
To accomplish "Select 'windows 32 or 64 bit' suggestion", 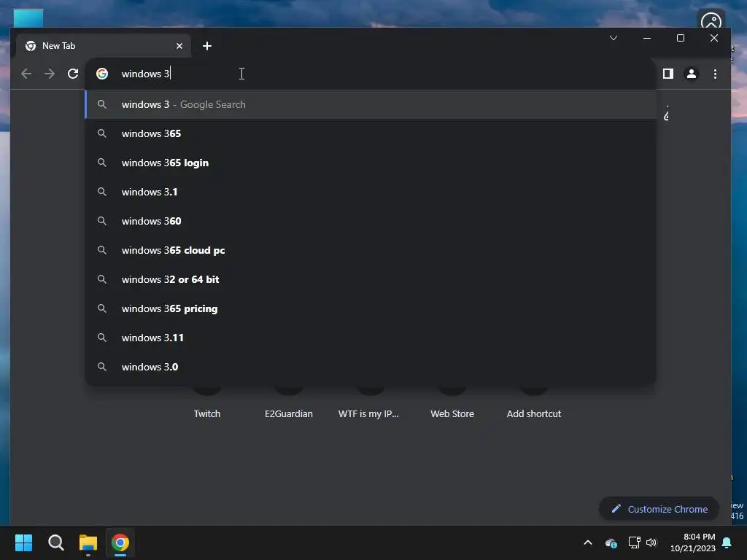I will tap(371, 279).
